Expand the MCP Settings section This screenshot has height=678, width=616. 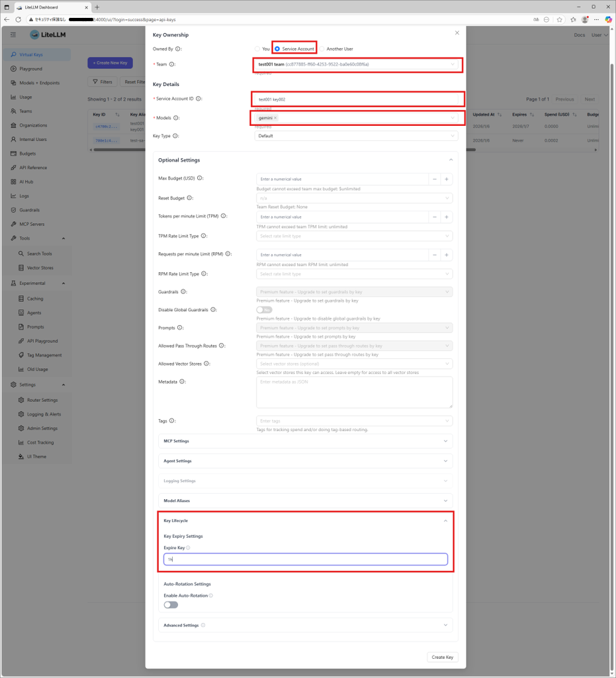click(x=305, y=441)
